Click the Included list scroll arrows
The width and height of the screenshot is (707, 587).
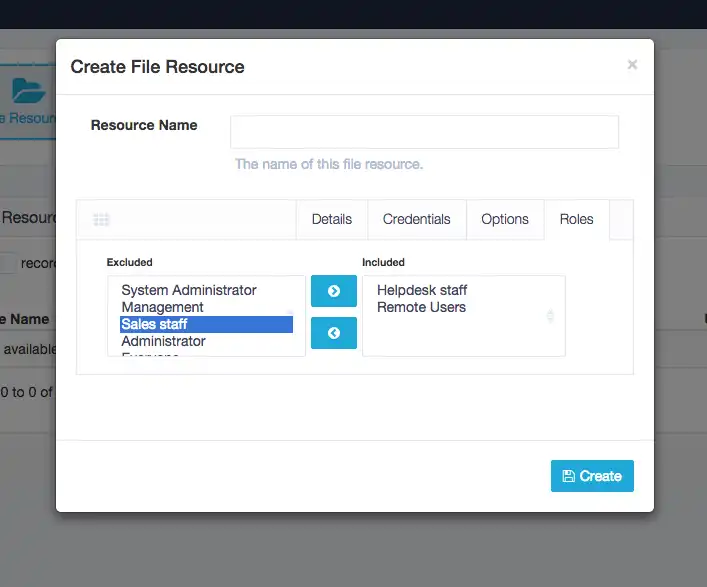click(550, 316)
